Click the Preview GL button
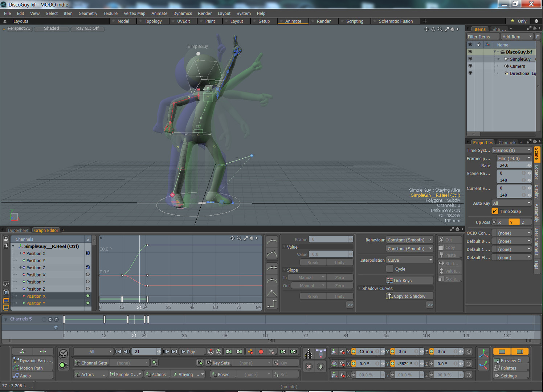This screenshot has width=543, height=392. tap(511, 360)
